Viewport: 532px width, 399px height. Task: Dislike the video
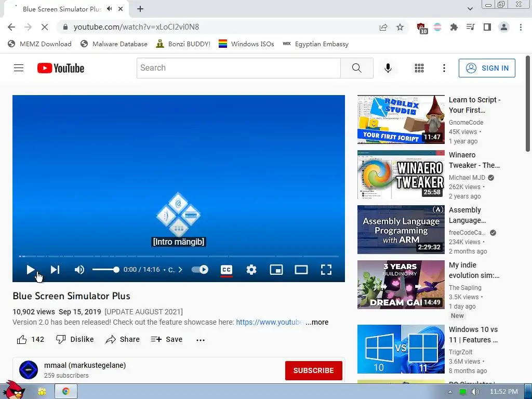75,339
